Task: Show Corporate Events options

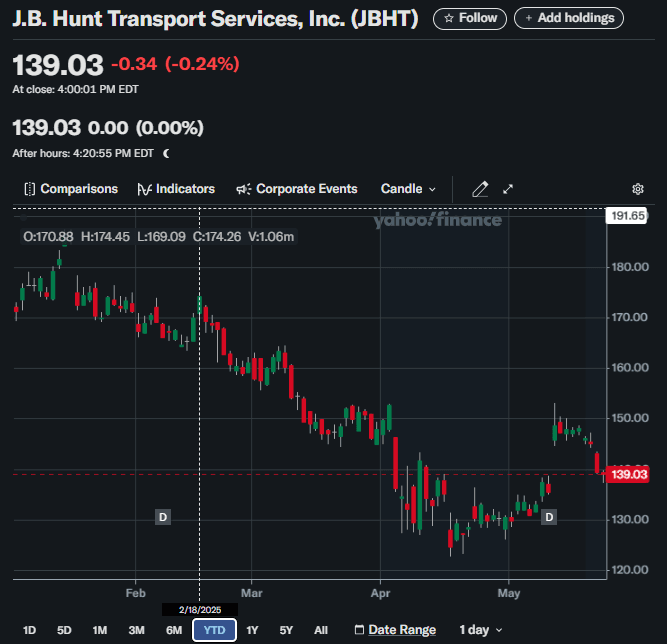Action: 296,189
